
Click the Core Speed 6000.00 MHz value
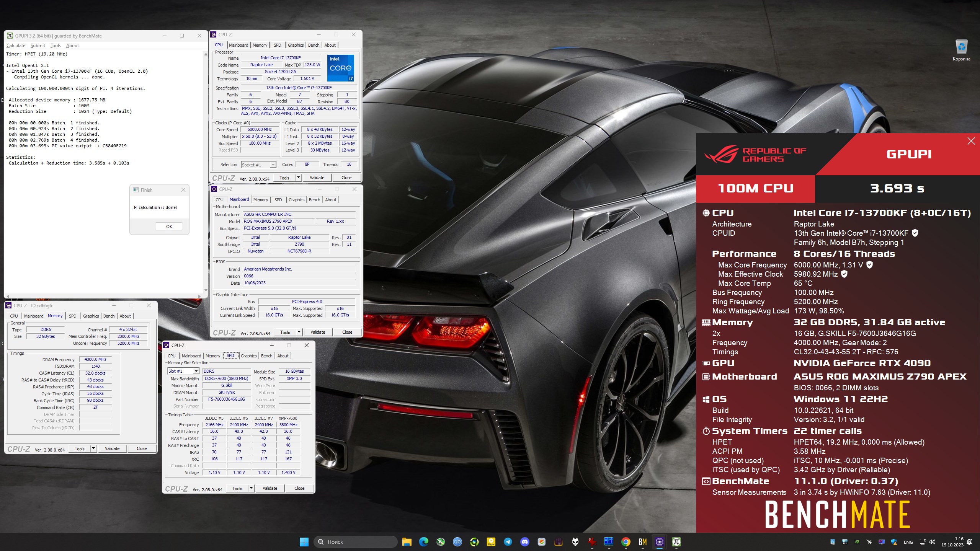pos(260,129)
